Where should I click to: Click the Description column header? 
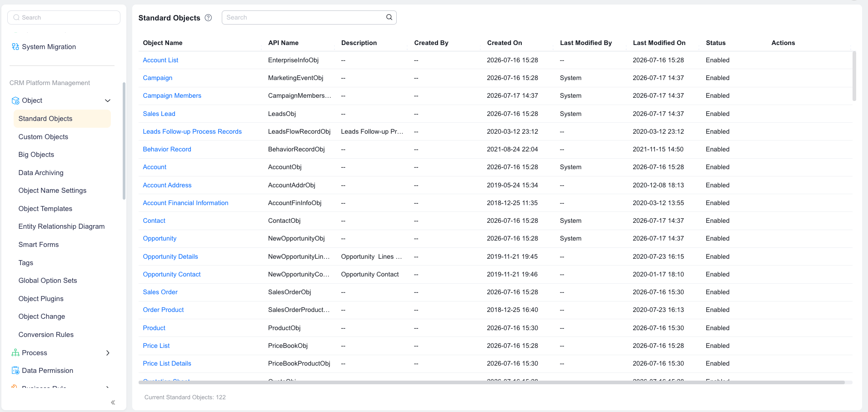[359, 43]
